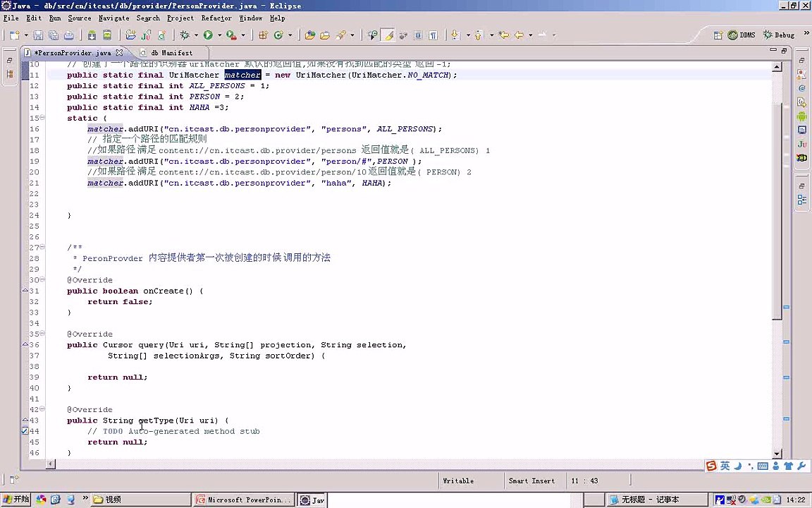The width and height of the screenshot is (812, 508).
Task: Click the Open Perspective icon
Action: click(718, 35)
